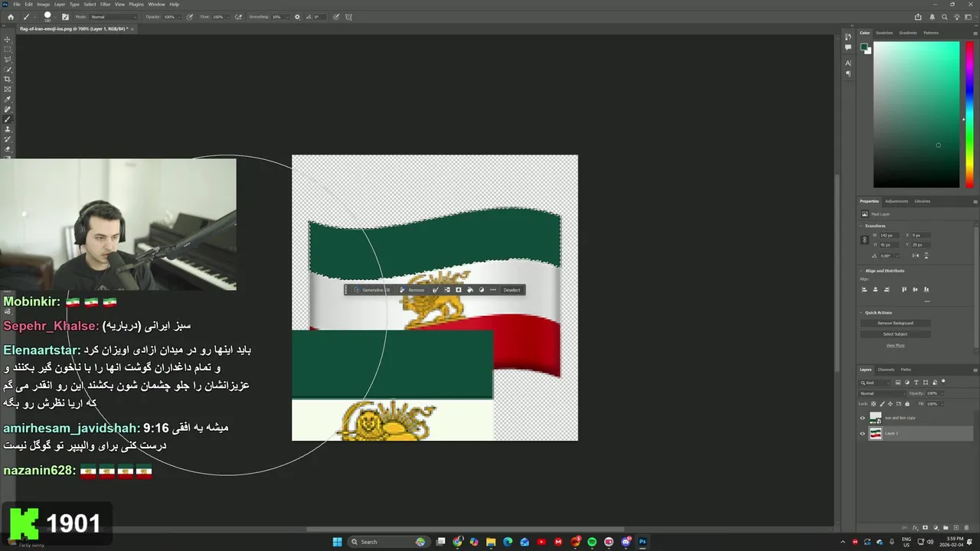Click Generative Fill in contextual taskbar

pos(372,290)
